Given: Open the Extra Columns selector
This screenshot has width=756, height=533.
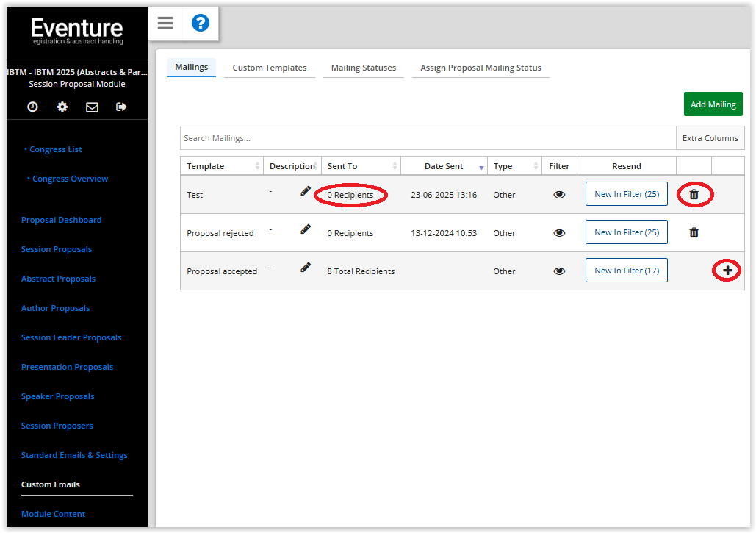Looking at the screenshot, I should (x=710, y=138).
